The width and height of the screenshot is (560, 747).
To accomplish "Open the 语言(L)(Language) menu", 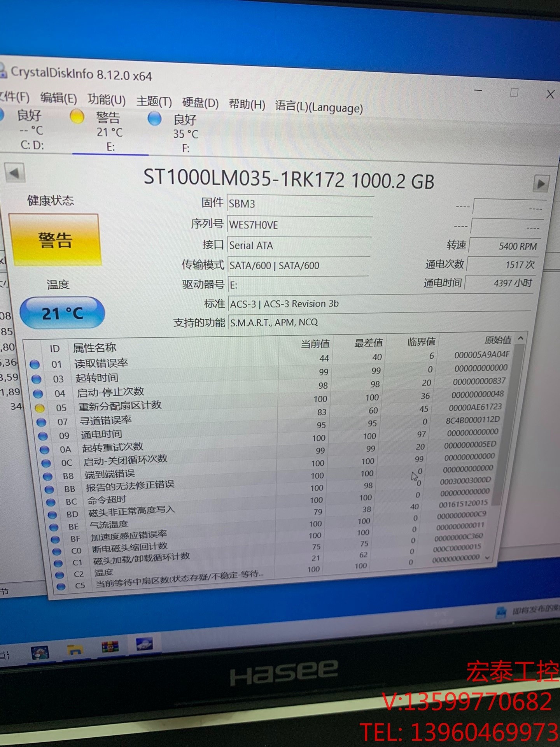I will tap(319, 107).
